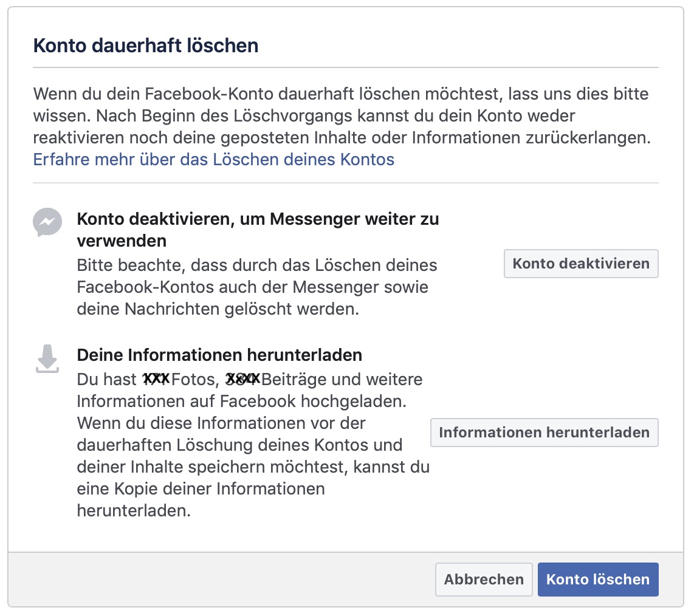Select the heading 'Deine Informationen herunterladen'
Viewport: 694px width, 616px height.
click(219, 355)
